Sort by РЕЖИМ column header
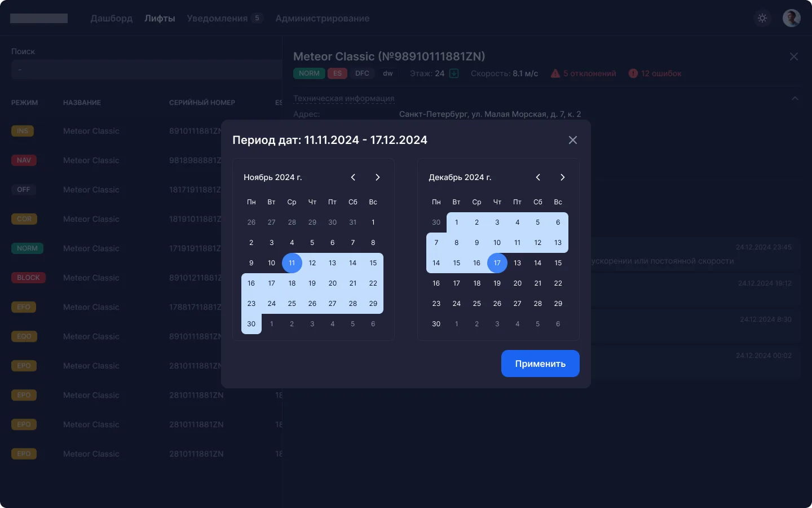This screenshot has width=812, height=508. click(x=25, y=103)
